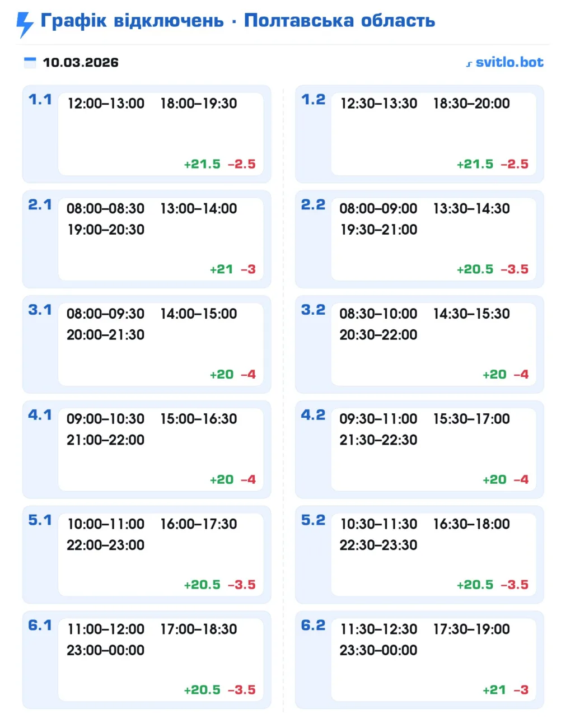Select queue label 3.2

313,310
